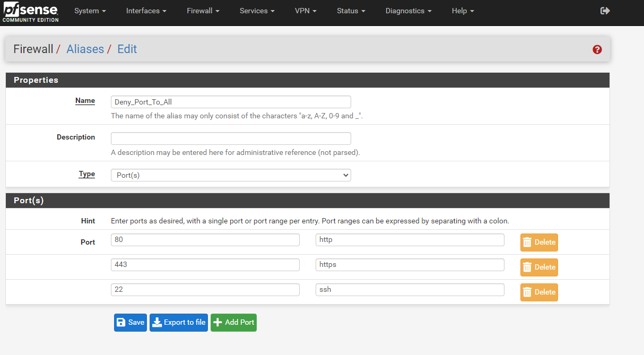This screenshot has width=644, height=355.
Task: Open the Firewall menu
Action: [203, 11]
